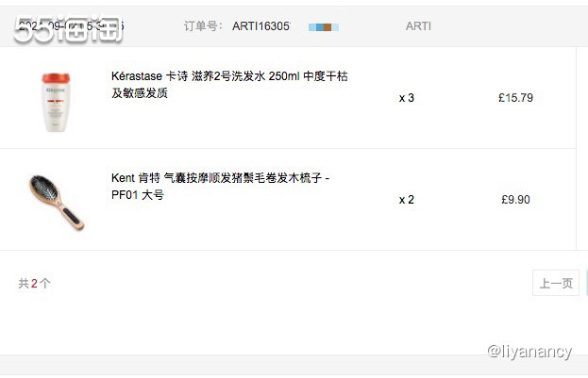The image size is (588, 378).
Task: Open the Kérastase shampoo product thumbnail
Action: point(56,102)
